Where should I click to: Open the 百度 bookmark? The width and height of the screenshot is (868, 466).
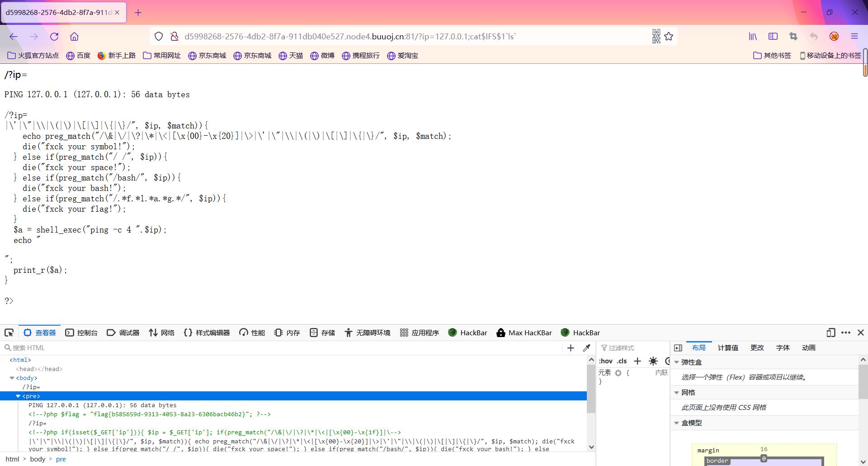(78, 56)
